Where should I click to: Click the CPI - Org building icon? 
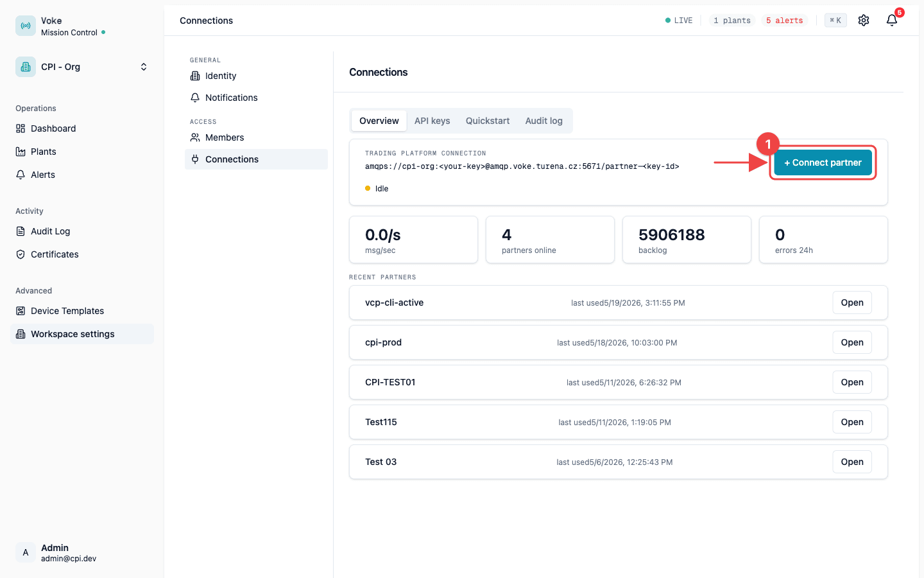coord(26,67)
